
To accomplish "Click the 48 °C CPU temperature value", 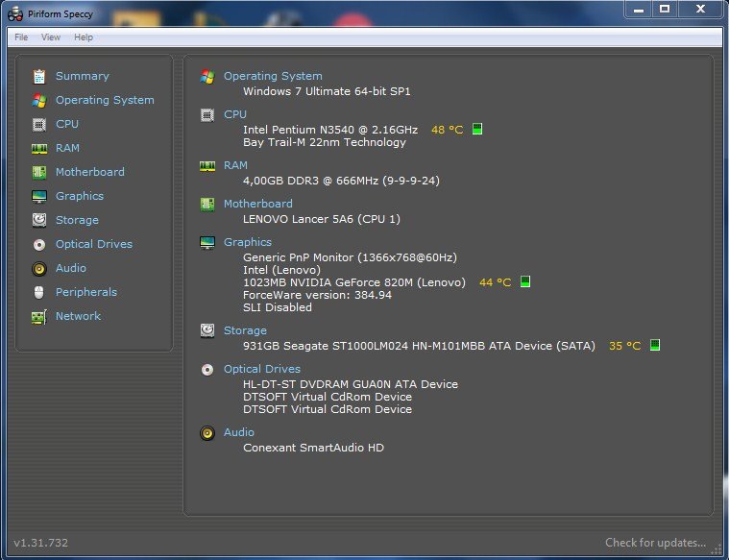I will [448, 130].
